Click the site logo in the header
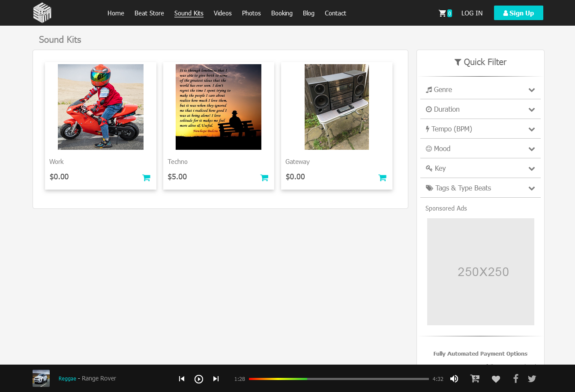Screen dimensions: 575x392 coord(42,13)
